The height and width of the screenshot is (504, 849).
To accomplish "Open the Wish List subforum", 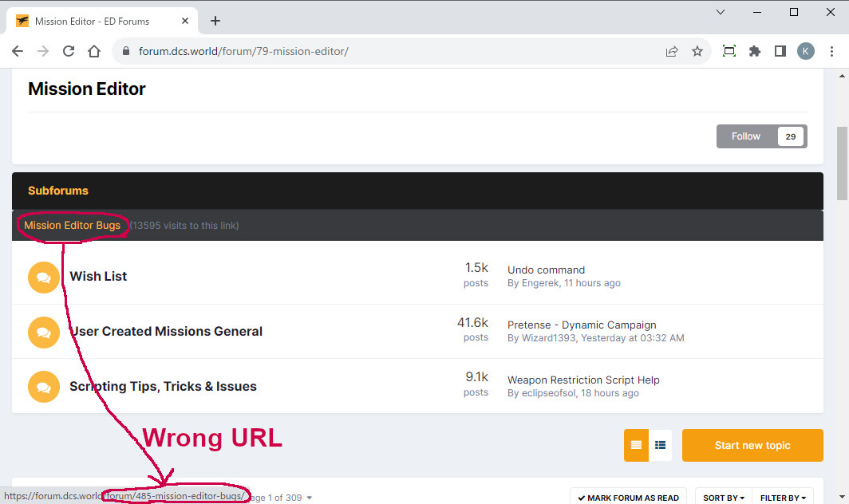I will coord(98,276).
